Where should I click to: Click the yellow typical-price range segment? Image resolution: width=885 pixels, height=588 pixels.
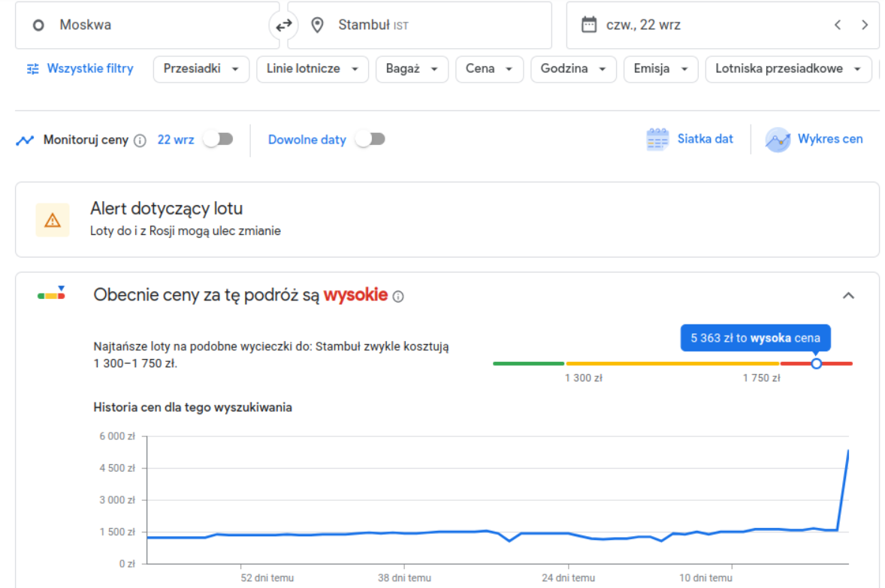[673, 363]
